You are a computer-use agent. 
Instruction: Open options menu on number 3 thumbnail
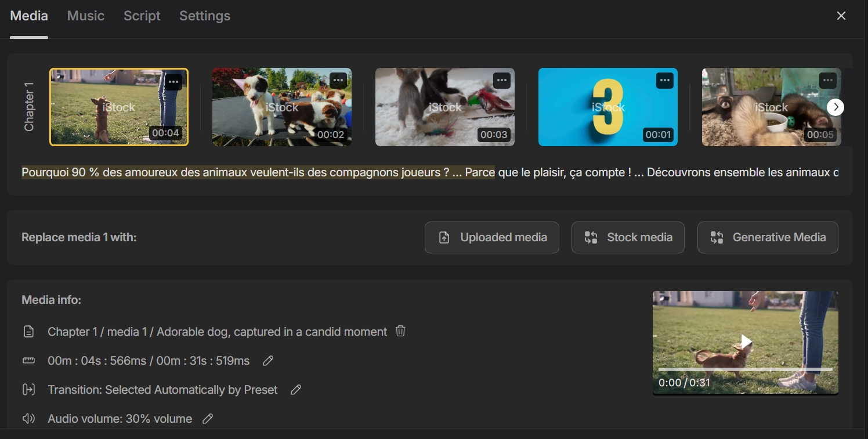(665, 81)
